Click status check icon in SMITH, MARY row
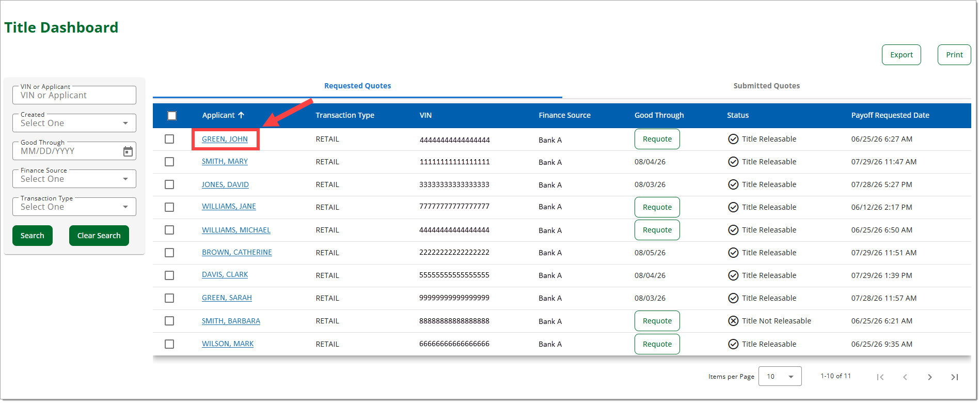 click(x=733, y=162)
